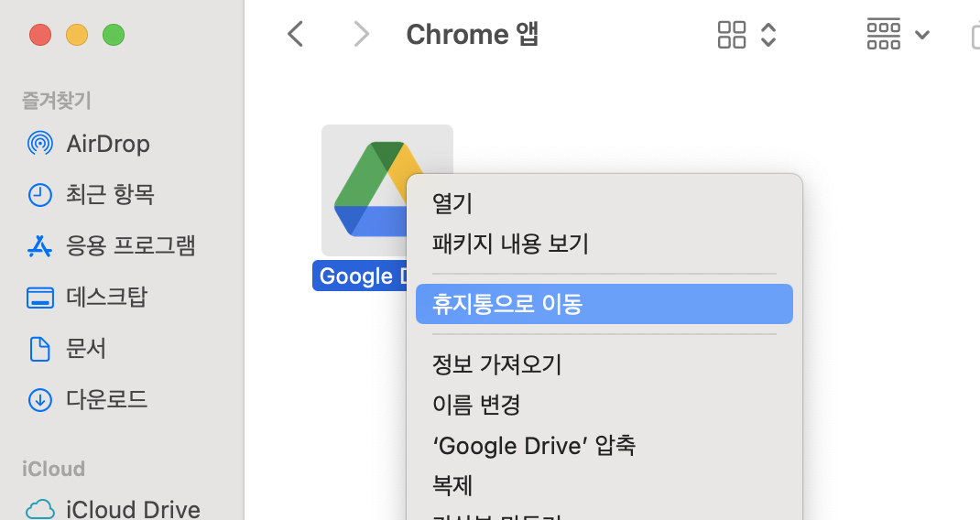This screenshot has height=520, width=980.
Task: Click the 응용 프로그램 icon
Action: (x=40, y=246)
